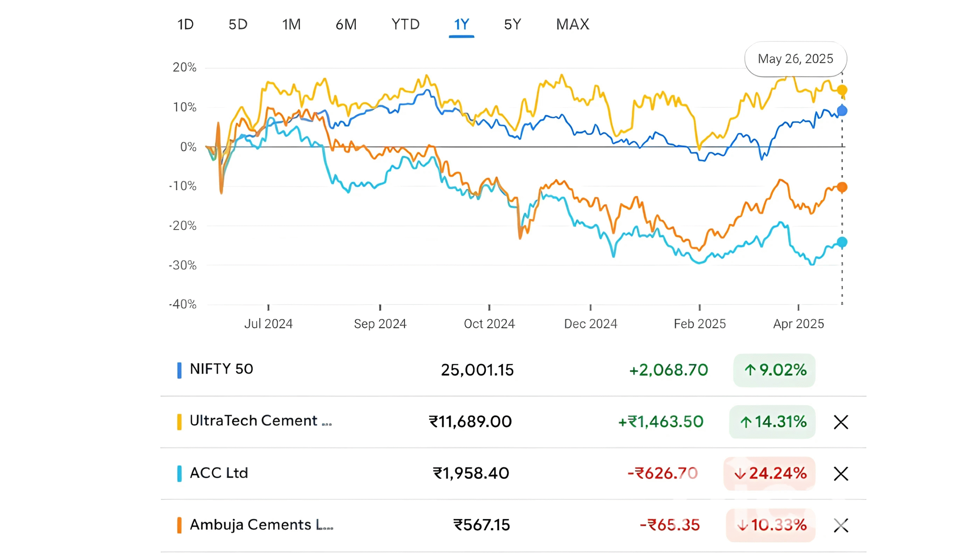Click the blue NIFTY endpoint dot on chart
Image resolution: width=980 pixels, height=560 pixels.
[842, 111]
